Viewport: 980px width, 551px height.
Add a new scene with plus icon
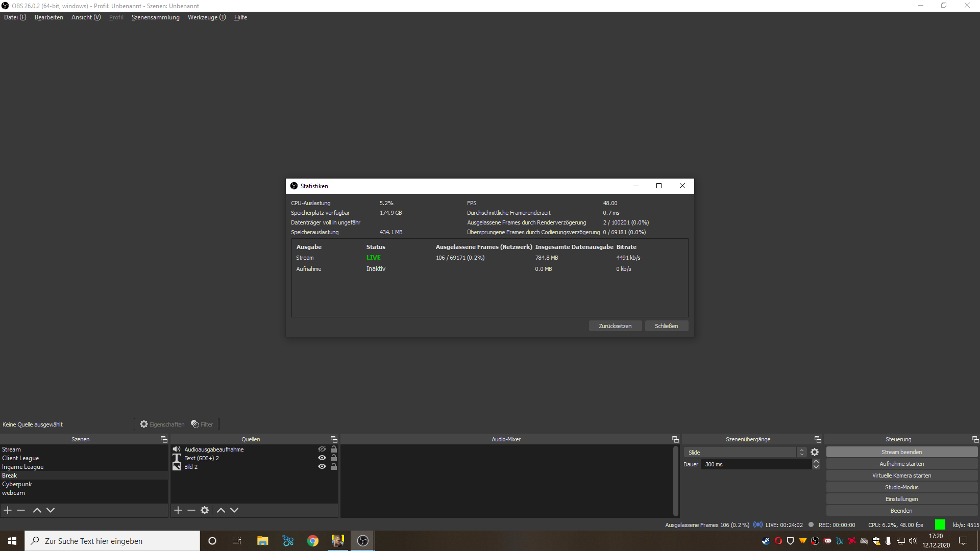point(8,510)
